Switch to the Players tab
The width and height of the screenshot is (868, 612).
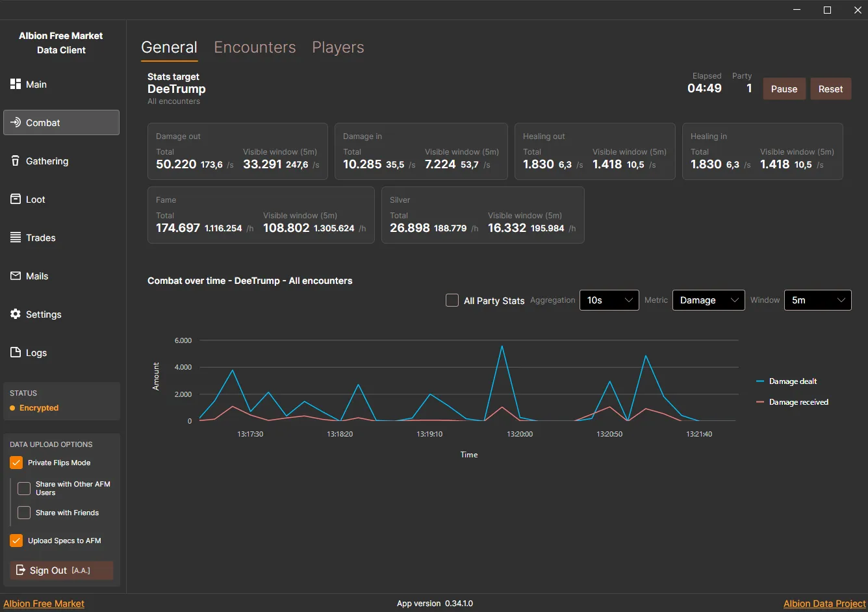click(338, 47)
